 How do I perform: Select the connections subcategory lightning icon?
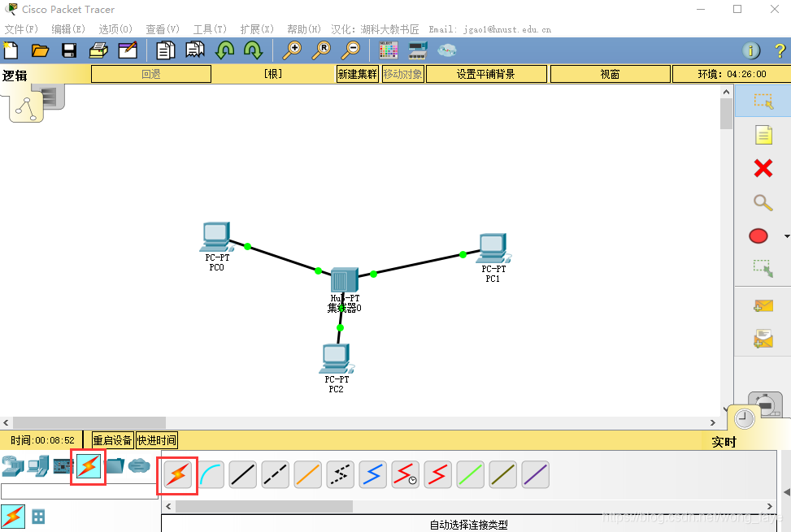(x=13, y=517)
